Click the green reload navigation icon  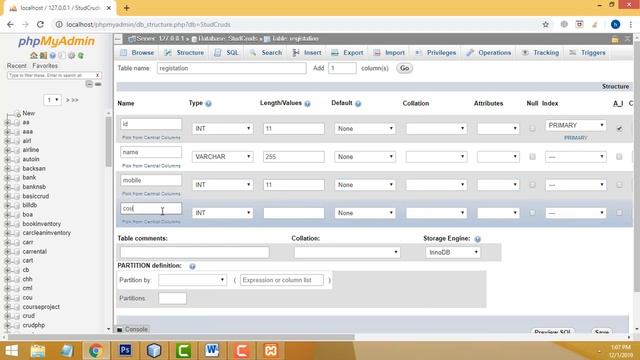tap(81, 56)
